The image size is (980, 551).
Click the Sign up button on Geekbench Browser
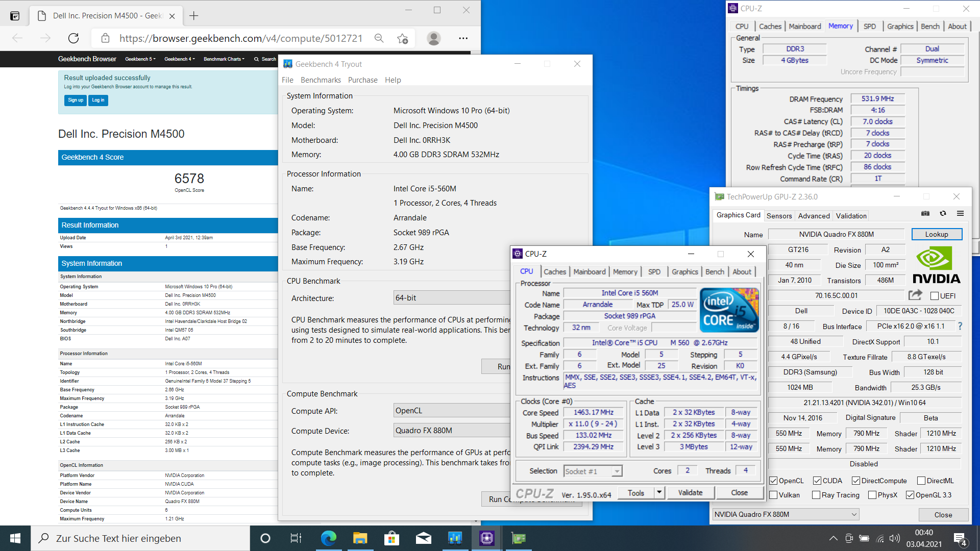pyautogui.click(x=76, y=100)
